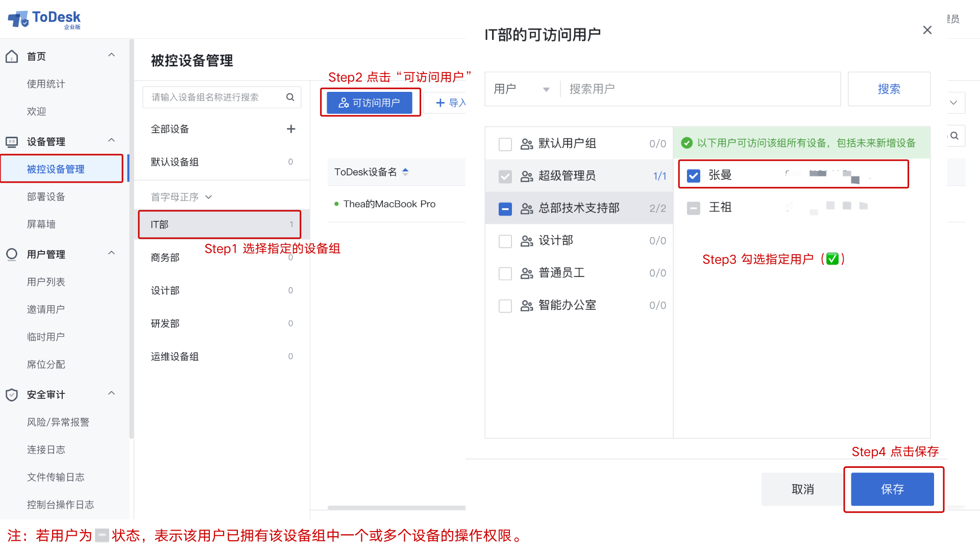Open 风险/异常报警 menu item
Image resolution: width=980 pixels, height=551 pixels.
tap(58, 422)
